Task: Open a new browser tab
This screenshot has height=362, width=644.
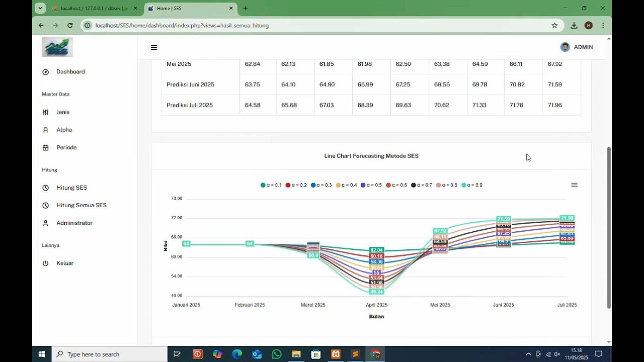Action: click(x=246, y=8)
